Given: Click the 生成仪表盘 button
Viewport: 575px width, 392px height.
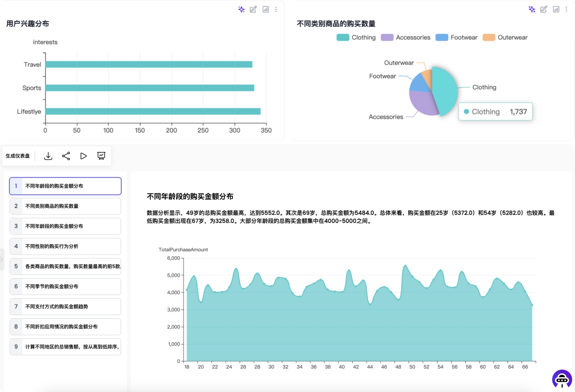Looking at the screenshot, I should tap(18, 156).
